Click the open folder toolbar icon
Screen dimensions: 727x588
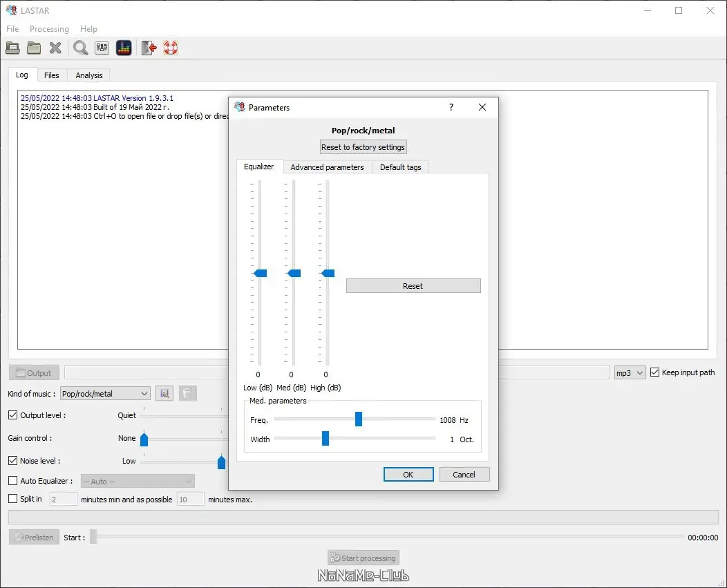pos(34,48)
